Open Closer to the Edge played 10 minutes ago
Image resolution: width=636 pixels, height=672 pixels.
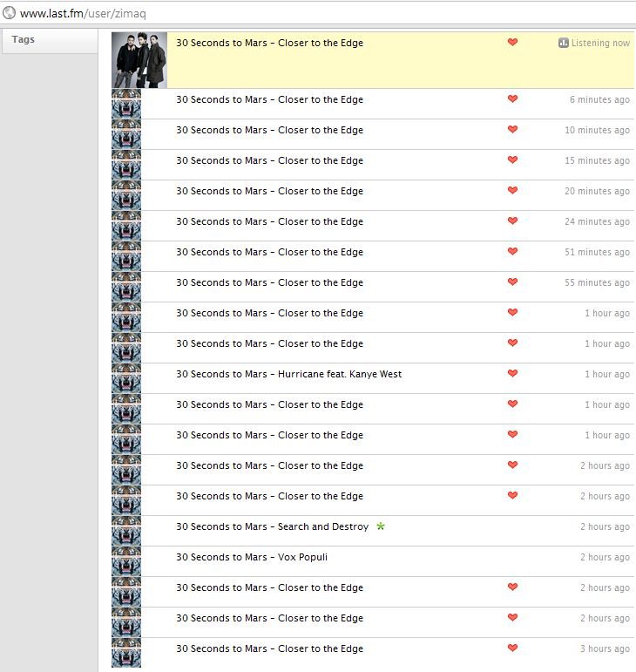[x=321, y=130]
